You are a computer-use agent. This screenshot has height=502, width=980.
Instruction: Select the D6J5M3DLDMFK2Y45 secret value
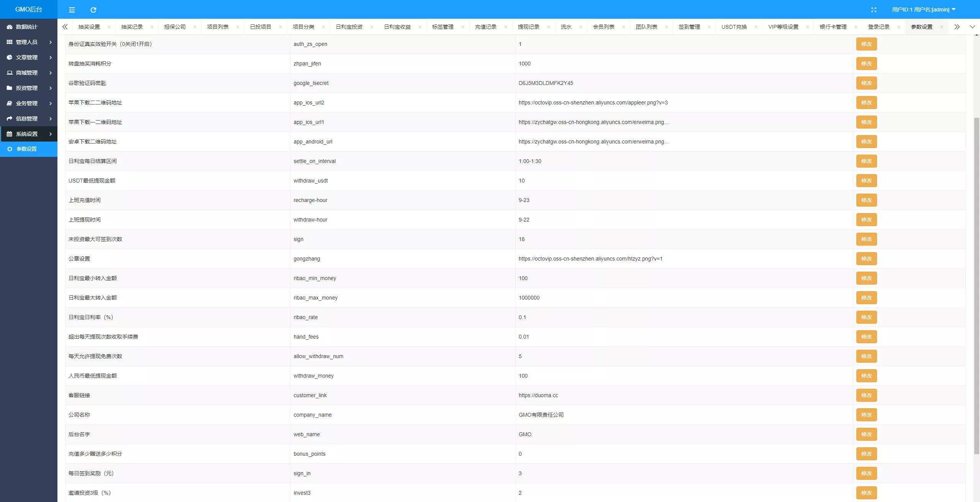pos(546,83)
